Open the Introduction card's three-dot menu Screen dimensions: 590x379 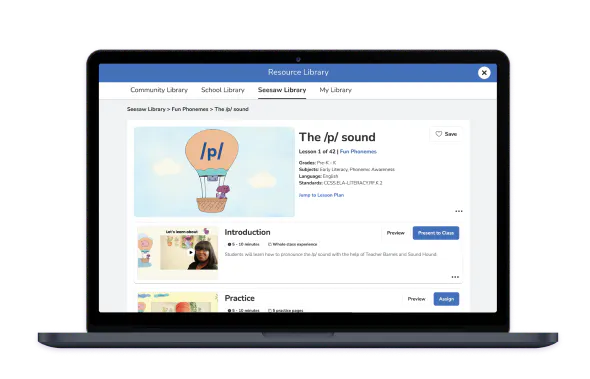coord(455,277)
